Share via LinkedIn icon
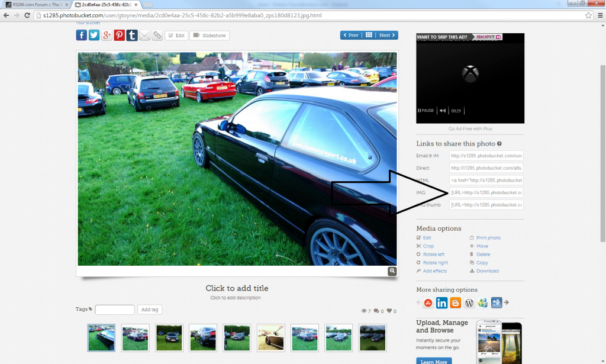606x364 pixels. [x=441, y=303]
